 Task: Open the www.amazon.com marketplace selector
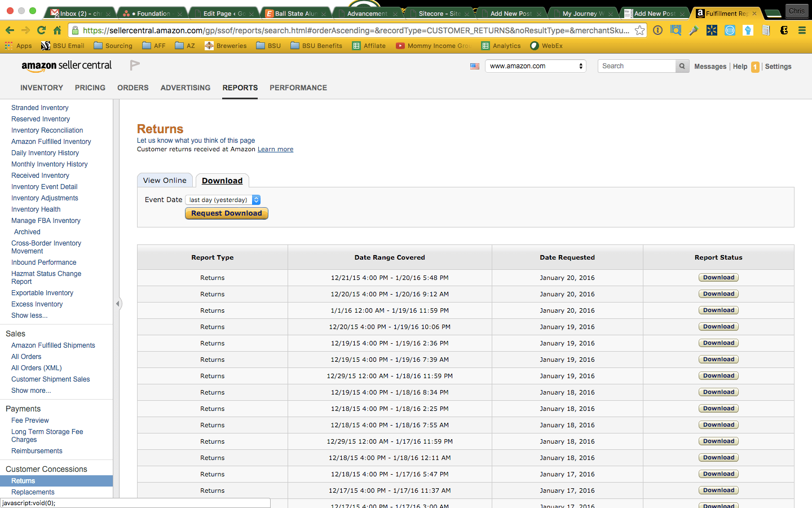[x=535, y=66]
